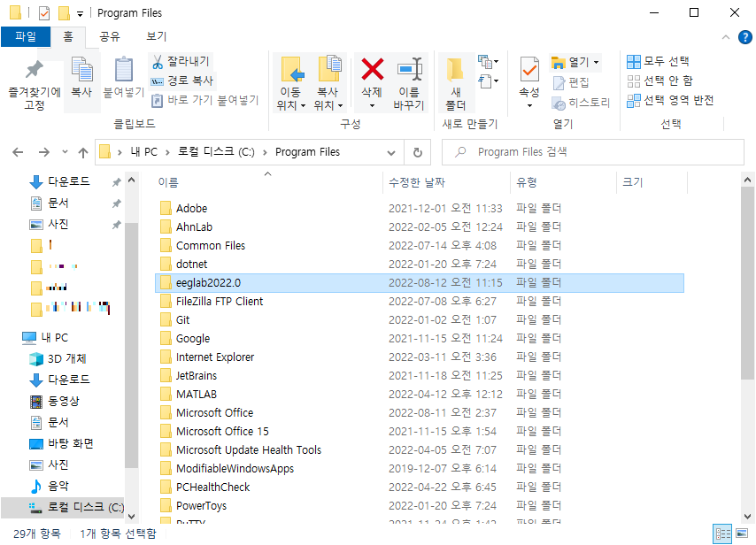The height and width of the screenshot is (545, 756).
Task: Go up one folder level
Action: point(83,152)
